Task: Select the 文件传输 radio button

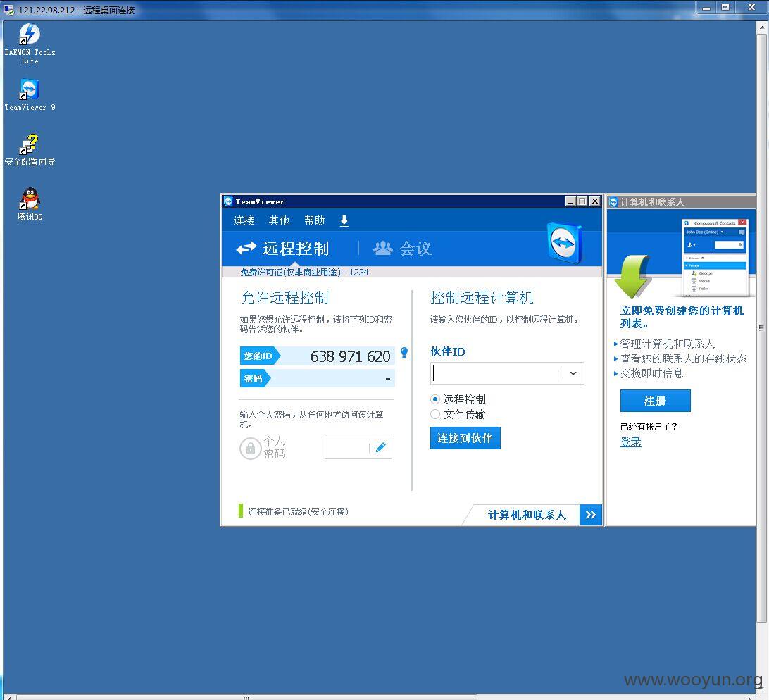Action: pyautogui.click(x=435, y=414)
